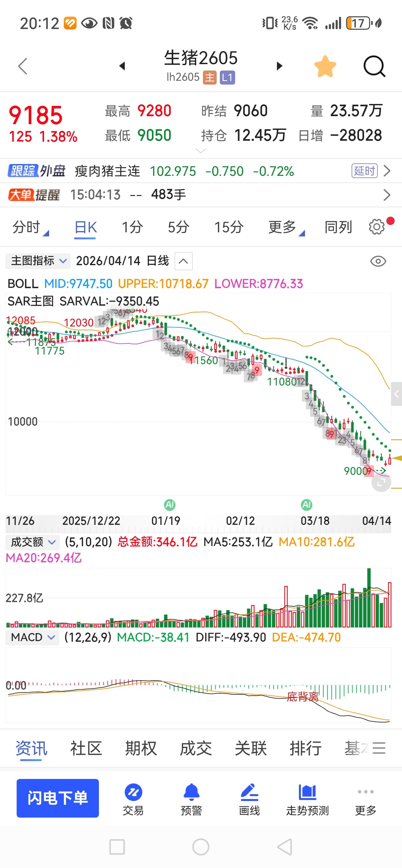Tap the search magnifier icon
The height and width of the screenshot is (868, 402).
374,66
